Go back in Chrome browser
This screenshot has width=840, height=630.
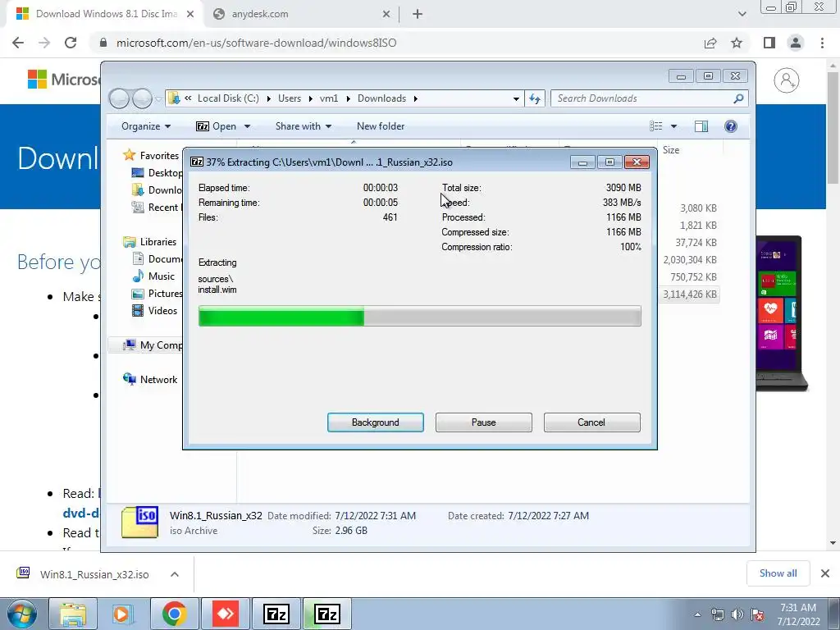point(18,43)
